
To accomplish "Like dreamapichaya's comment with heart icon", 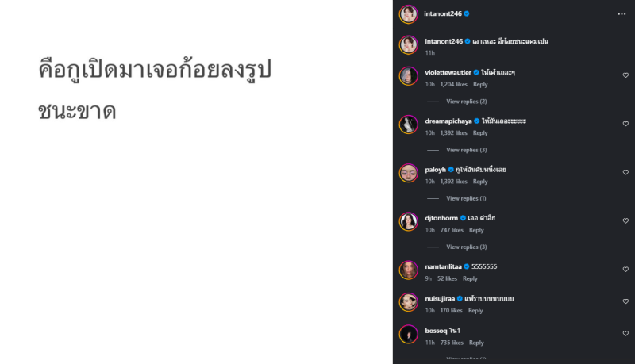I will (x=625, y=124).
